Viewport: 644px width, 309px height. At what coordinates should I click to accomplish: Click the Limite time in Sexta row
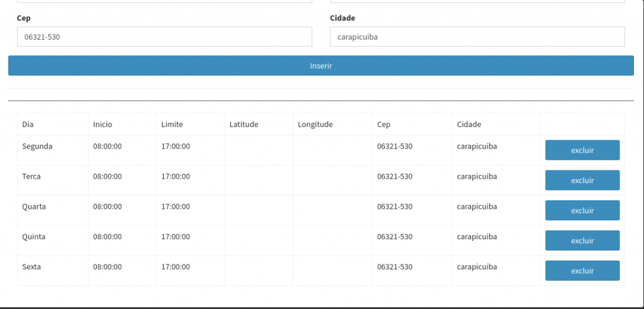pyautogui.click(x=175, y=267)
